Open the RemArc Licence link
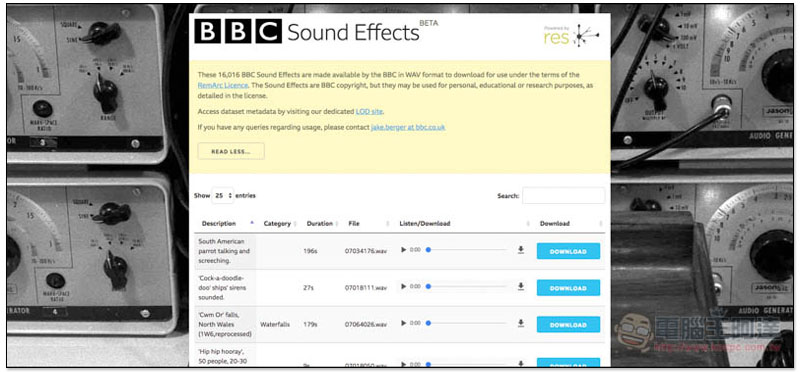Image resolution: width=800 pixels, height=372 pixels. coord(222,86)
